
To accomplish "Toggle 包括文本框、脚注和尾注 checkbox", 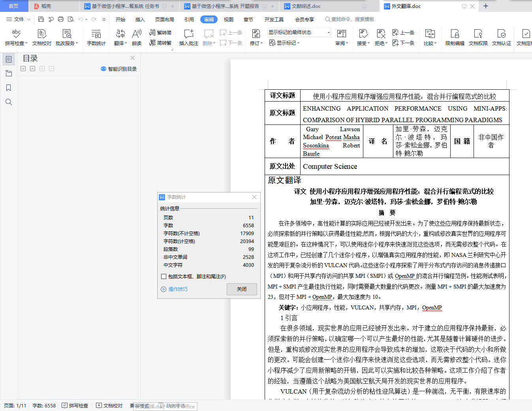I will 164,277.
